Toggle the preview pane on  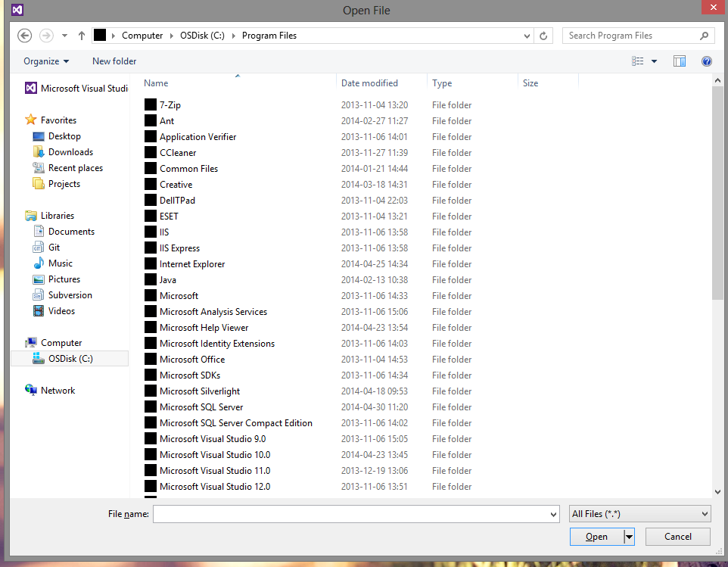[x=679, y=61]
